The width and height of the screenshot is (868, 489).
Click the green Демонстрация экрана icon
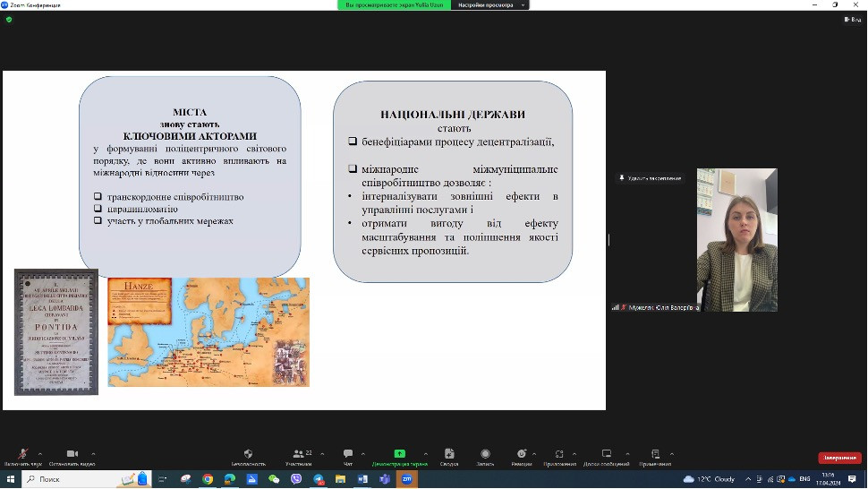pyautogui.click(x=399, y=454)
